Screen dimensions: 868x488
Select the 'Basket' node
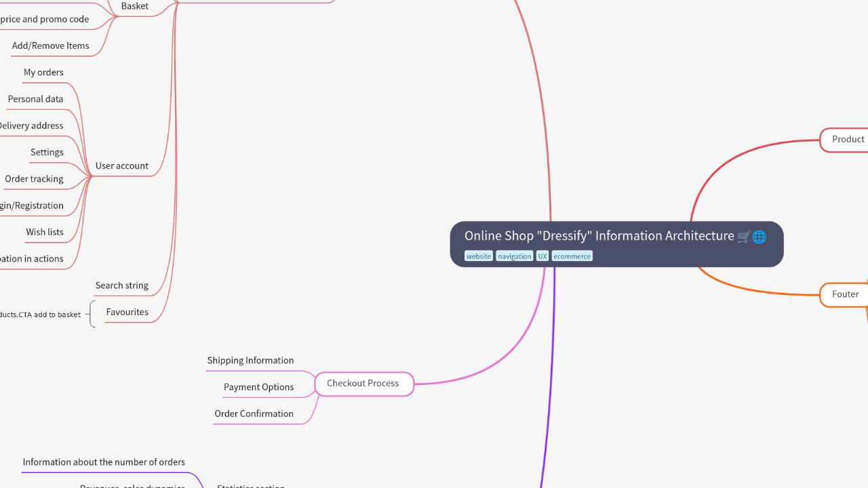pos(134,6)
